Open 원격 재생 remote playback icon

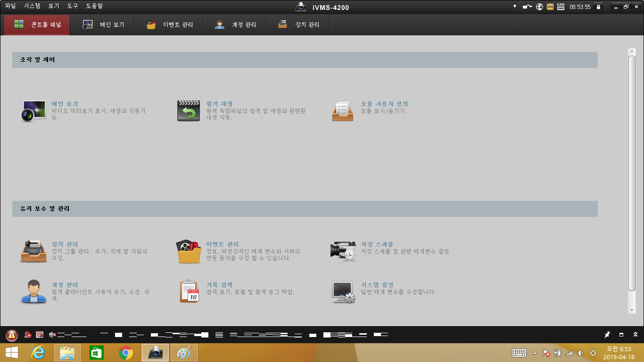188,111
